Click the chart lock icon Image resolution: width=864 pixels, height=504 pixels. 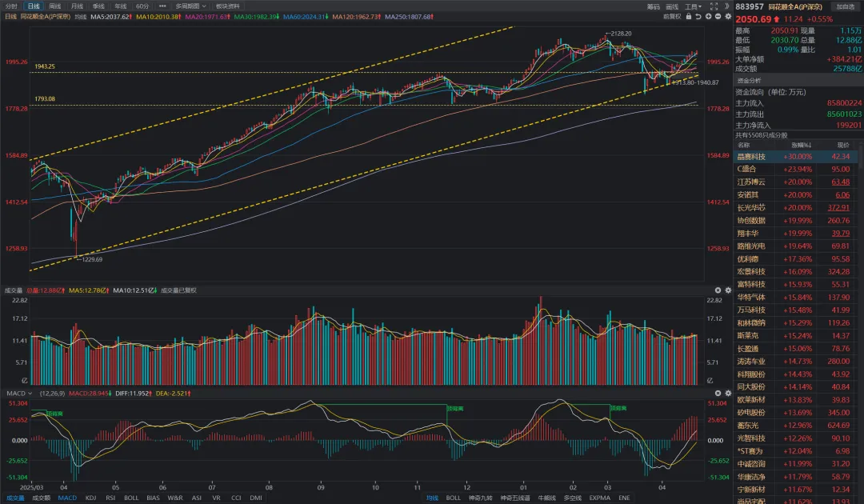tap(686, 15)
